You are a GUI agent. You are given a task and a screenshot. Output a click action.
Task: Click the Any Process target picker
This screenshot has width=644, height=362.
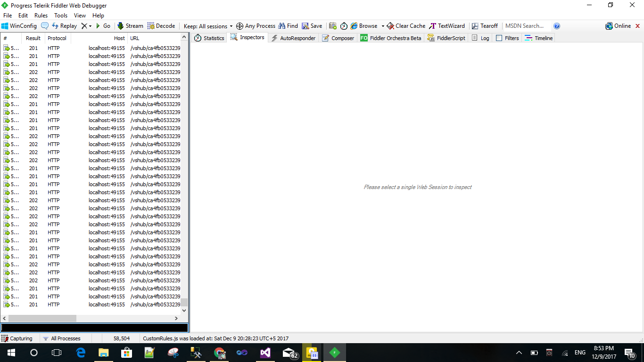click(256, 26)
